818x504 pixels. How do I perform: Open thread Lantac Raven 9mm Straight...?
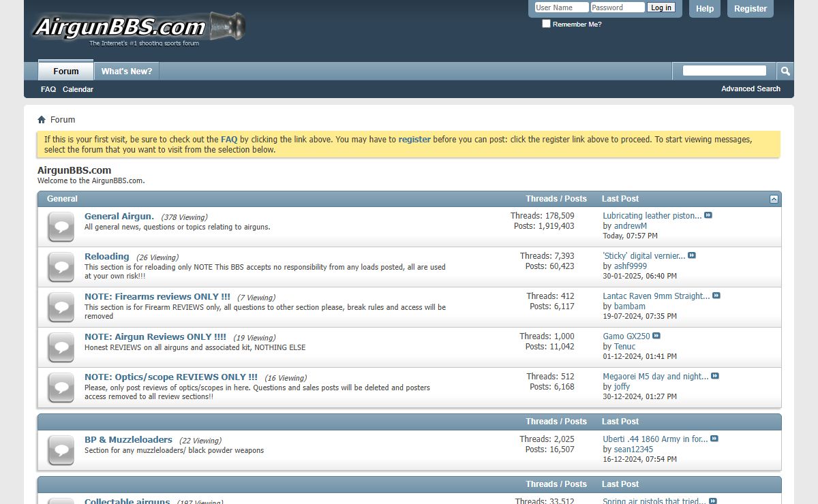pyautogui.click(x=656, y=296)
